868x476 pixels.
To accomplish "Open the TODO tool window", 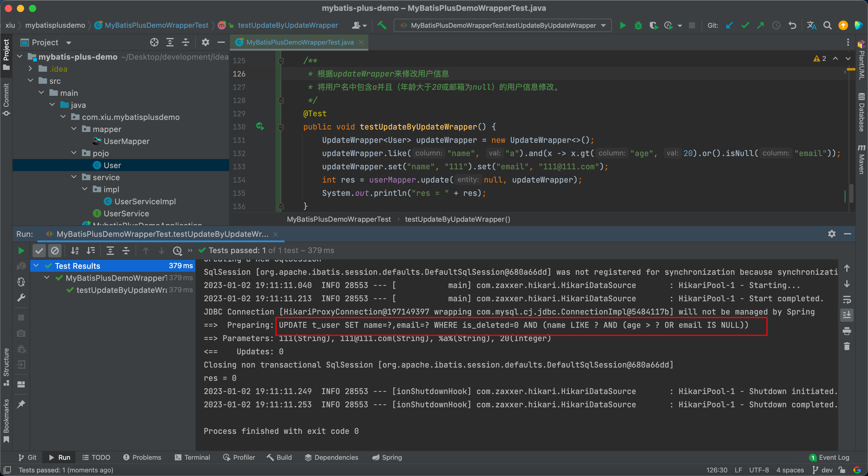I will 96,457.
